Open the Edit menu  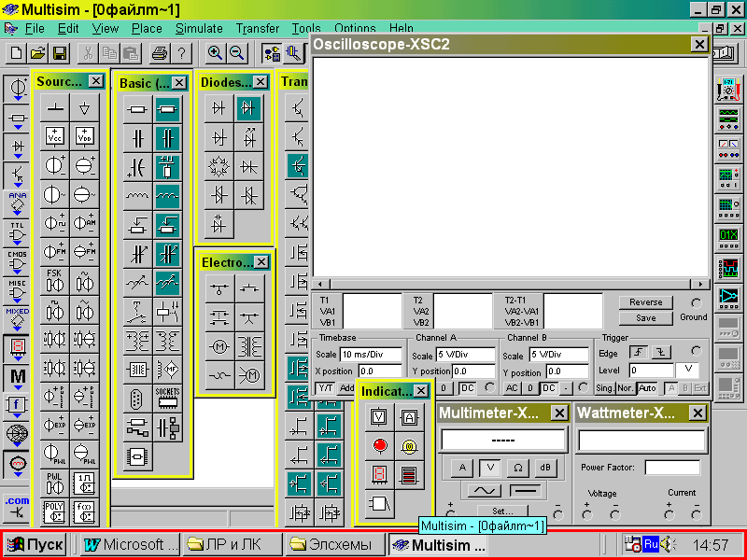tap(68, 29)
